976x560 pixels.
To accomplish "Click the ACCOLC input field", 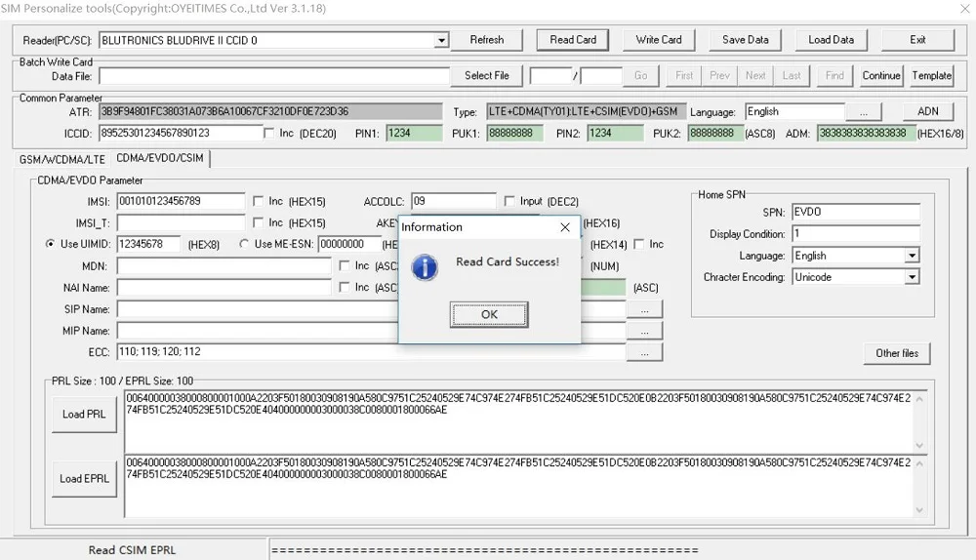I will click(454, 201).
